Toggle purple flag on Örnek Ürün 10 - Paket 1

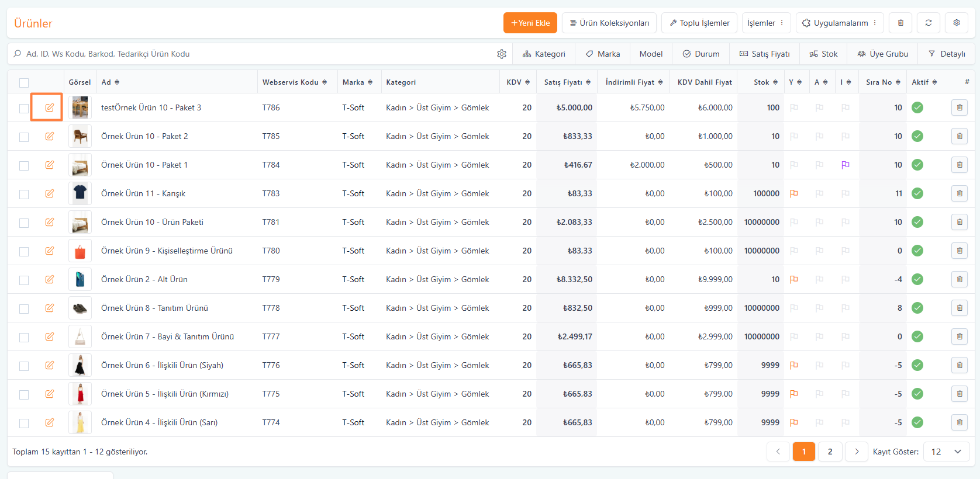(x=845, y=165)
